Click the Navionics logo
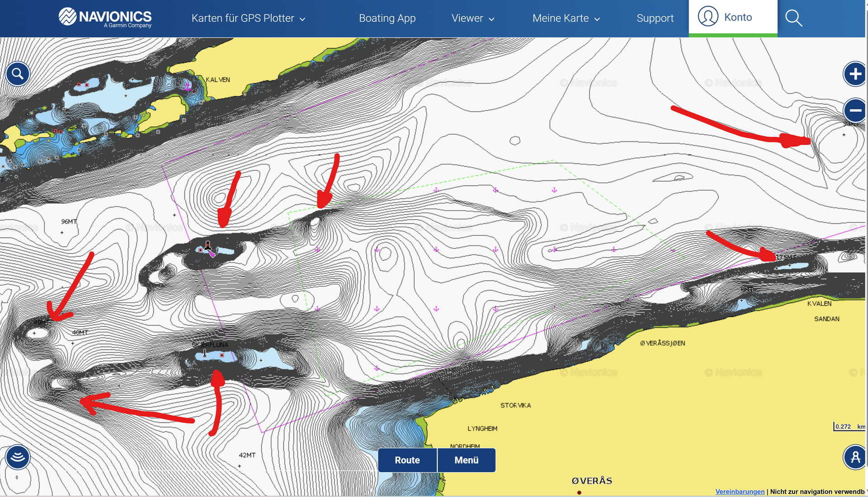This screenshot has height=497, width=868. pos(105,18)
